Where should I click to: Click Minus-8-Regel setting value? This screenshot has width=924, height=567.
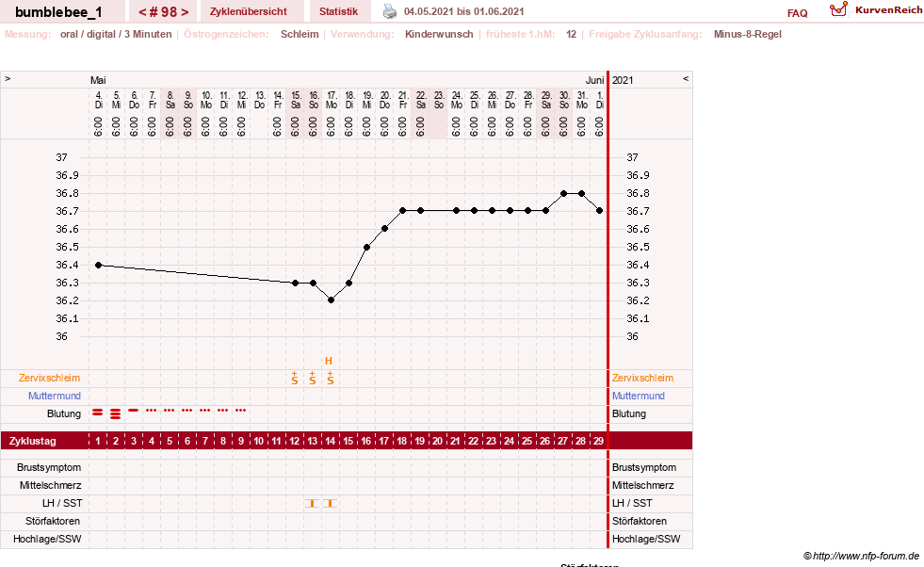coord(747,34)
